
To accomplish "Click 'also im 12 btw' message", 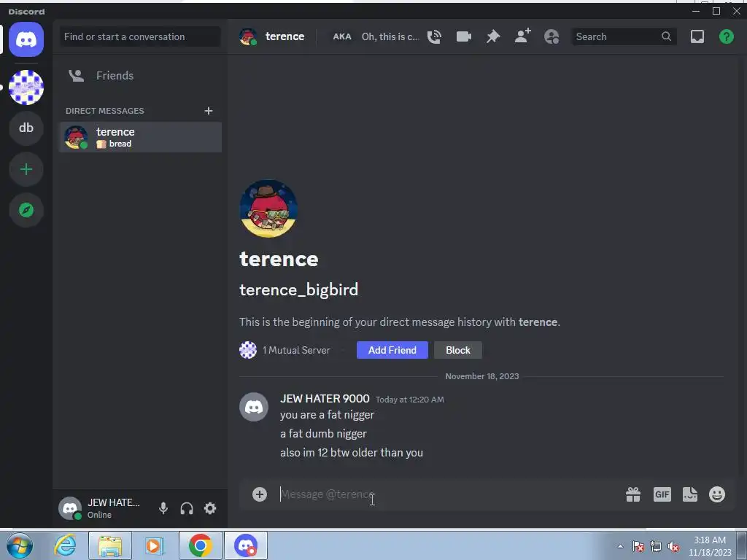I will click(x=352, y=452).
